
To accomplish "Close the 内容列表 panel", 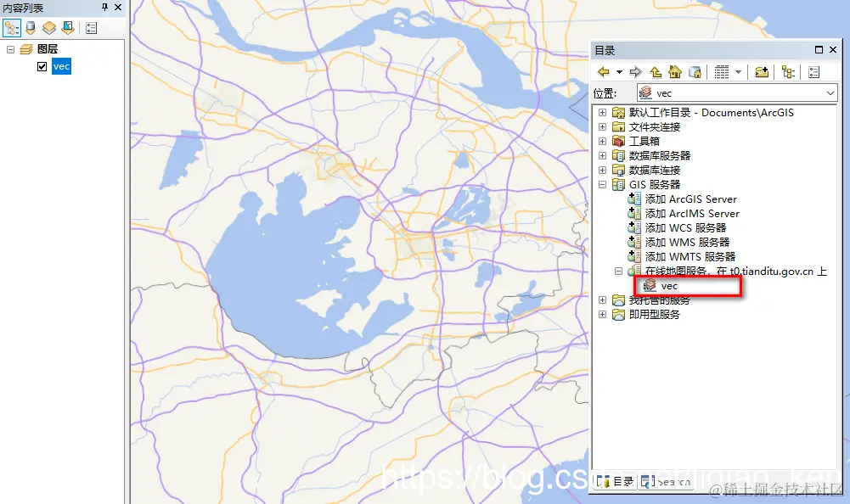I will (118, 7).
